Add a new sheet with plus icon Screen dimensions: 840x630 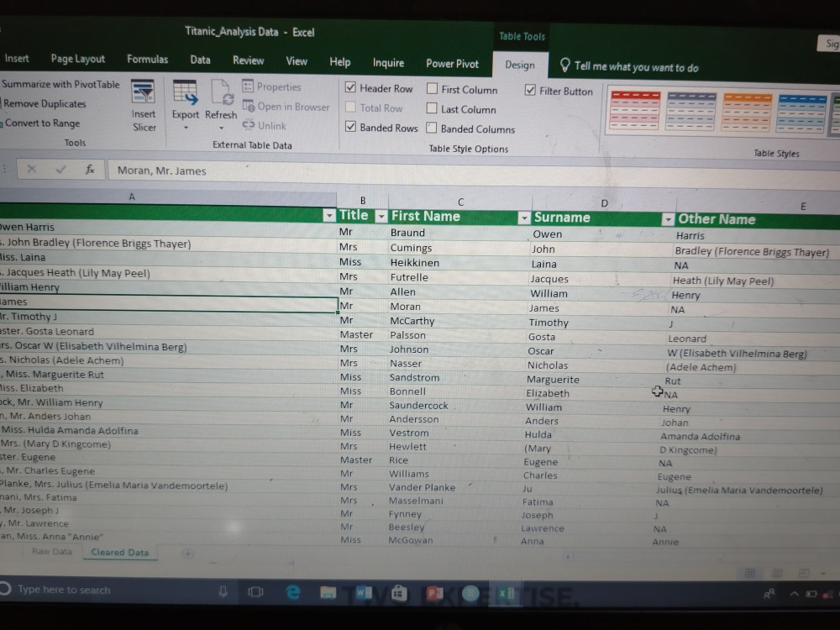coord(187,554)
